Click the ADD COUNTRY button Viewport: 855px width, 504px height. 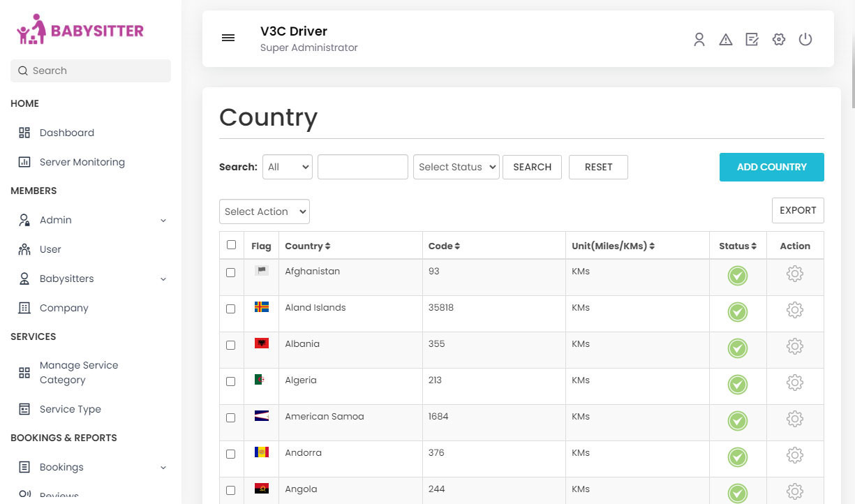click(771, 167)
